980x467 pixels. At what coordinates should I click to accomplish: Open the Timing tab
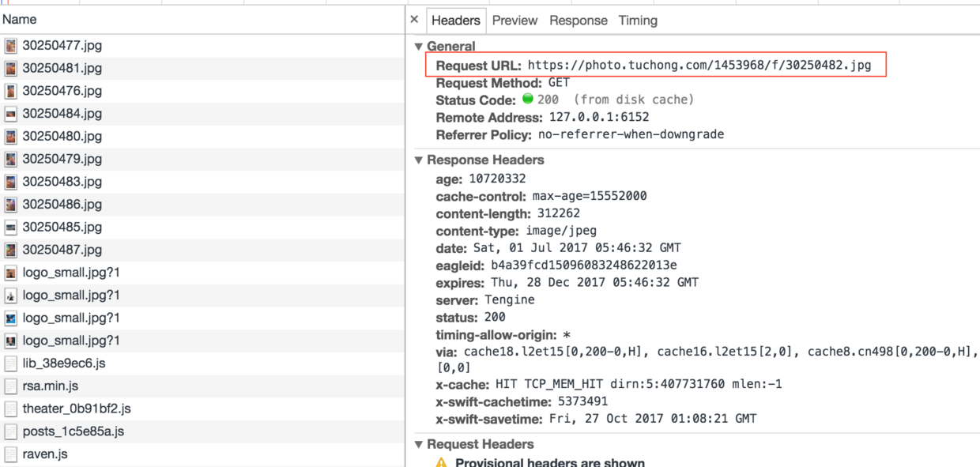coord(638,21)
